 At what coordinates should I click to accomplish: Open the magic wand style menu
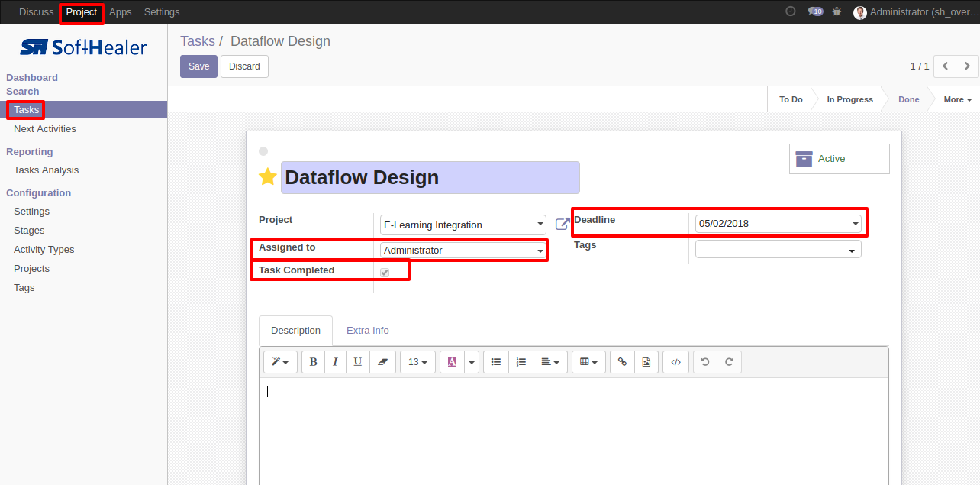(280, 362)
